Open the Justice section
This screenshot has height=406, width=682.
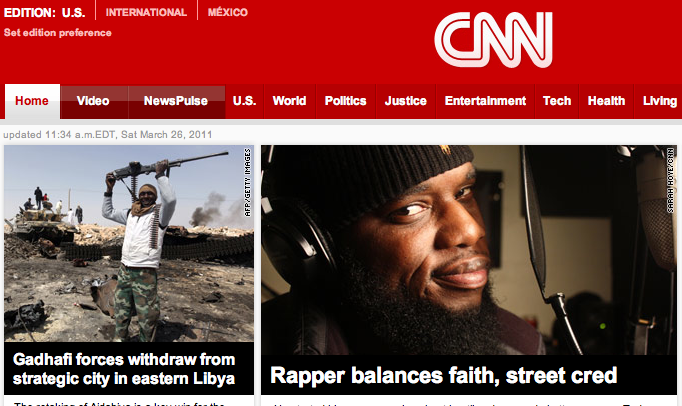click(x=405, y=101)
